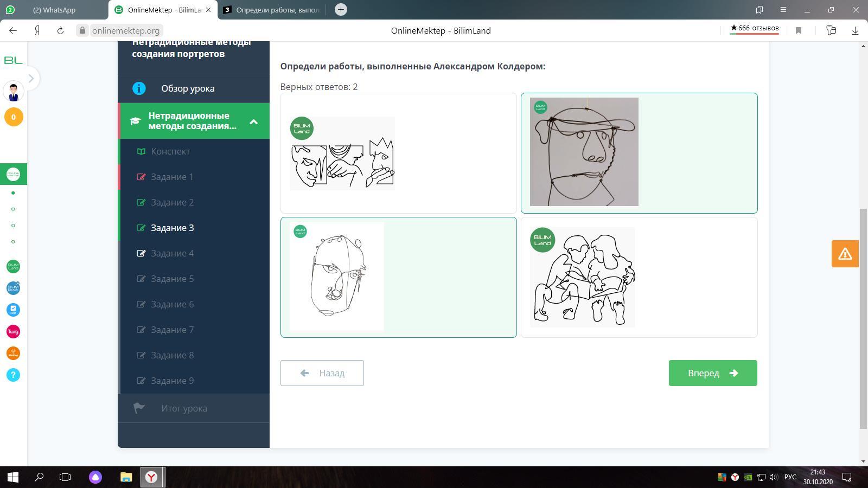
Task: Open the notification center
Action: pos(847,477)
